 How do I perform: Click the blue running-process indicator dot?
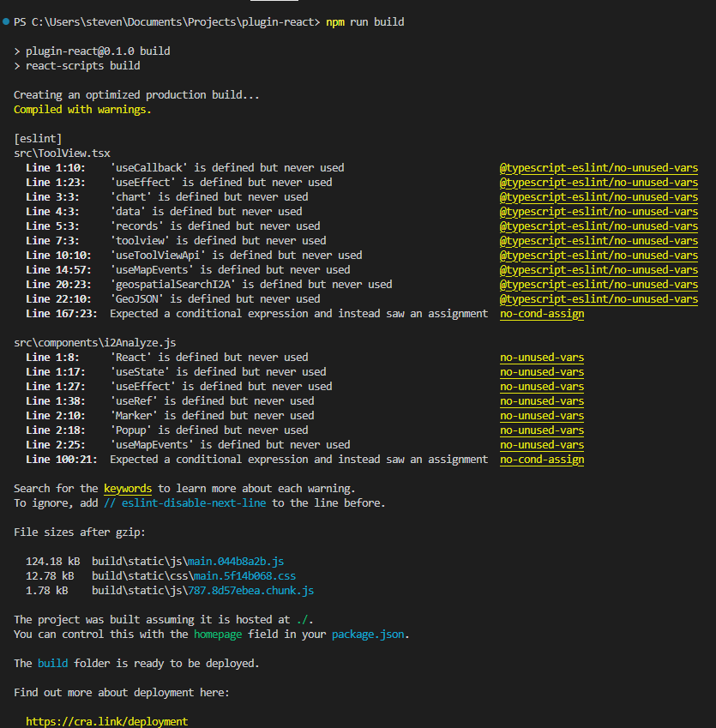pos(7,21)
